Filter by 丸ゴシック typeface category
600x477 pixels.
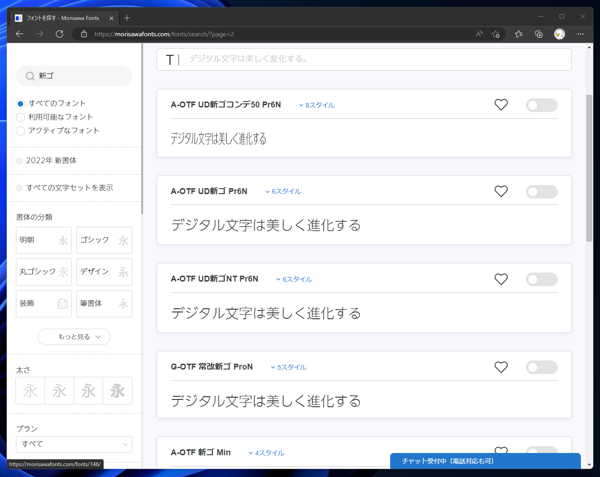click(44, 272)
